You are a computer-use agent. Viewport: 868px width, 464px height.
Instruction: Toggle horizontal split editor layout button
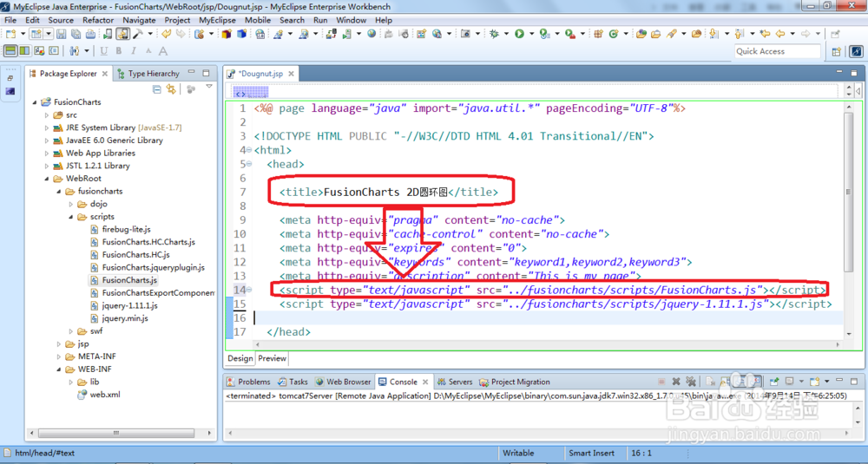tap(10, 51)
